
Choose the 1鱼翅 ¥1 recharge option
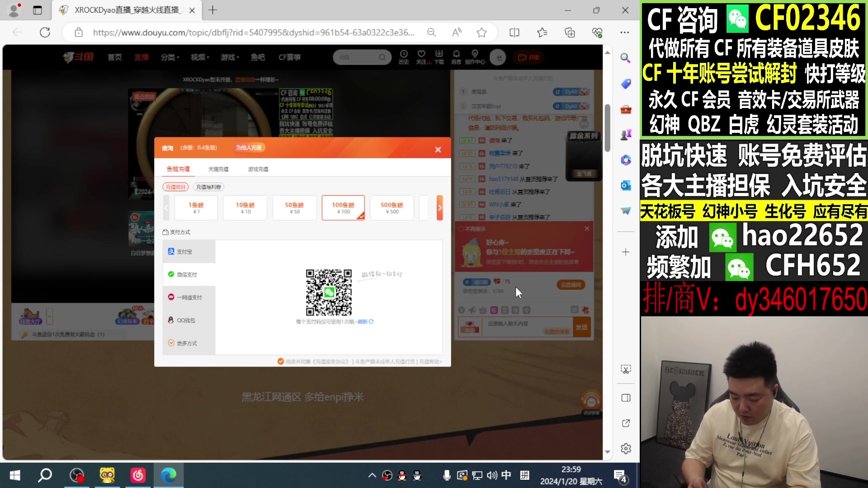pyautogui.click(x=196, y=208)
